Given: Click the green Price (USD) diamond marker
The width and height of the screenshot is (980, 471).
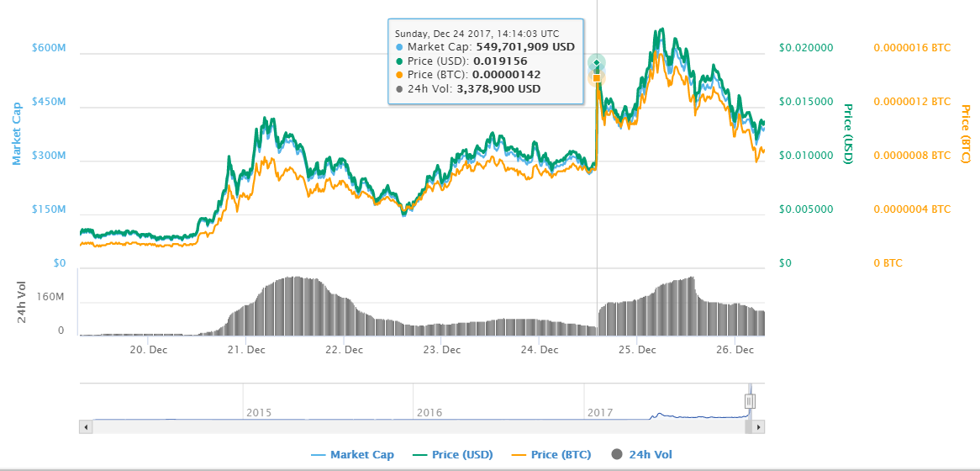Looking at the screenshot, I should (597, 62).
